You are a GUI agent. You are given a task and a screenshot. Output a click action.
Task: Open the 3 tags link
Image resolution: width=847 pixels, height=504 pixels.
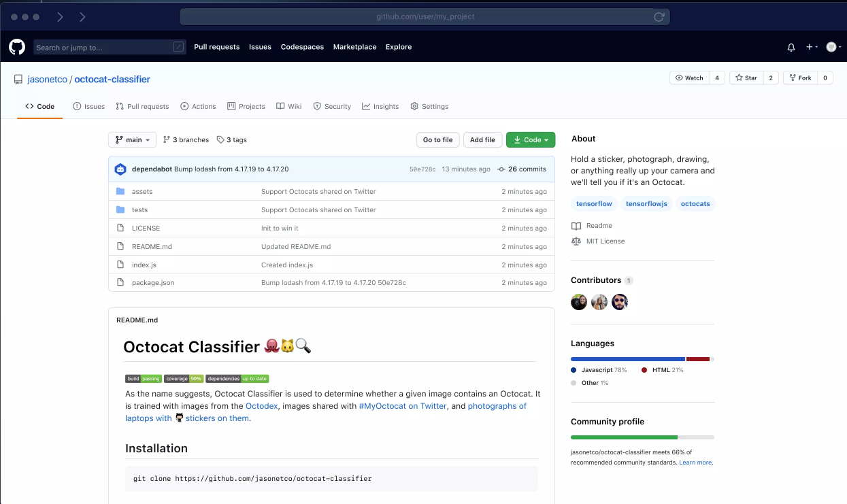point(231,140)
